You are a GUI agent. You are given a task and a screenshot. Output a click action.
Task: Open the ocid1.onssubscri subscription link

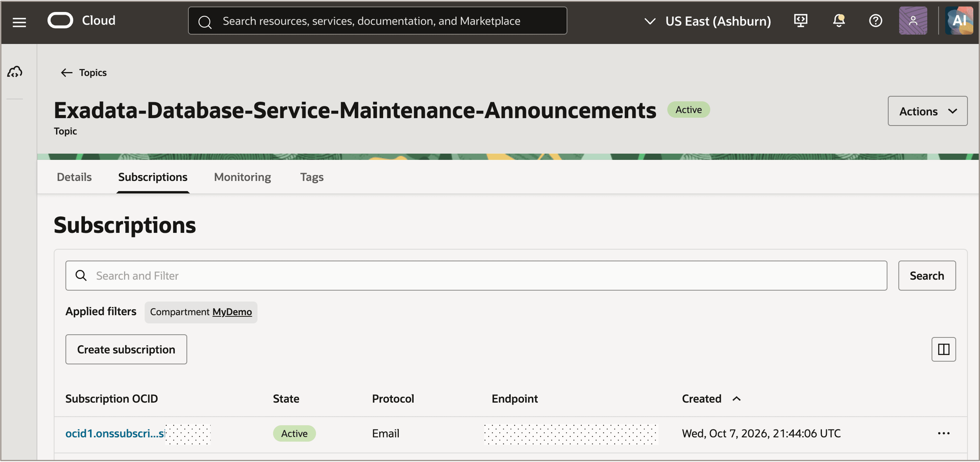(115, 433)
